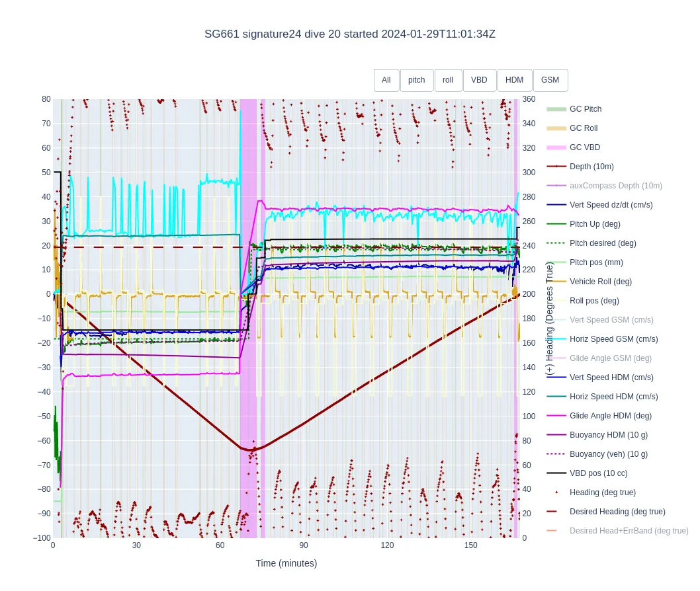
Task: Click the chart title SG661 signature24 dive 20
Action: [x=349, y=34]
